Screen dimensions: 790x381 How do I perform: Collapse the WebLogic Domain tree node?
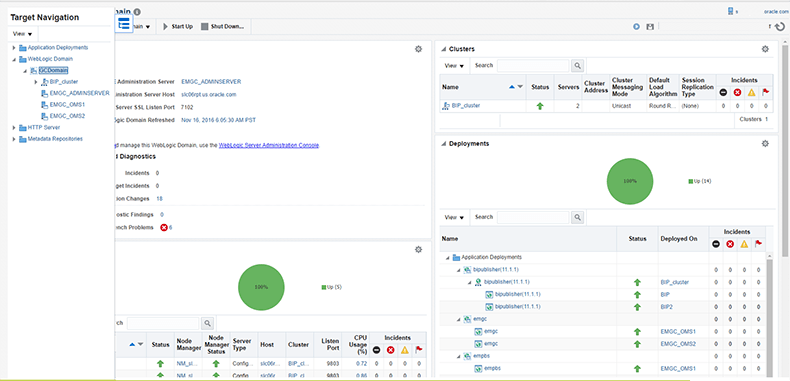[x=14, y=59]
